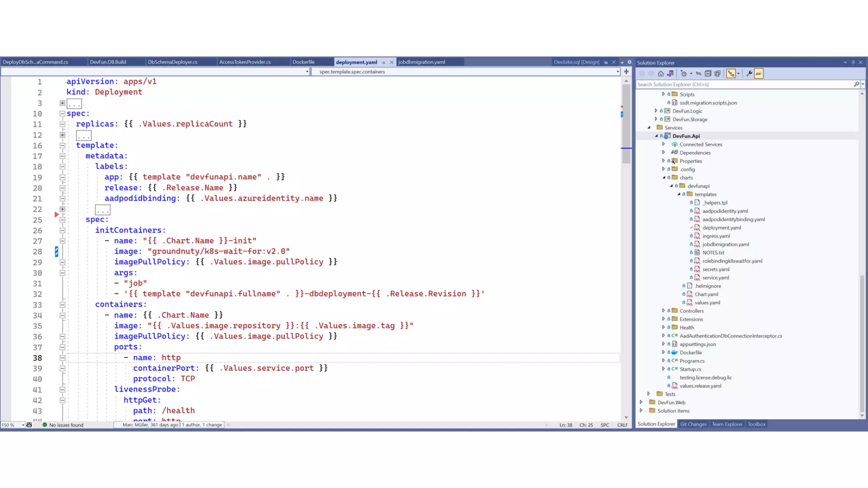Viewport: 868px width, 488px height.
Task: Open values.yaml in Solution Explorer
Action: tap(707, 302)
